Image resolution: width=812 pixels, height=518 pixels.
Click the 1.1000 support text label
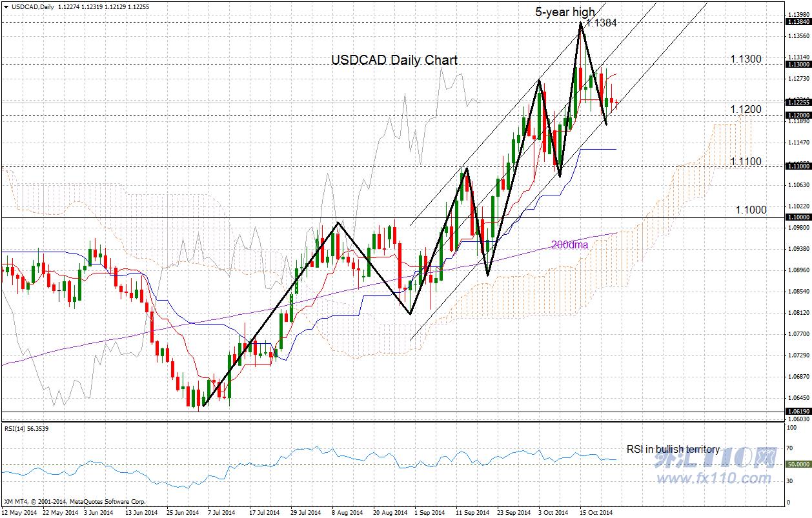click(751, 210)
